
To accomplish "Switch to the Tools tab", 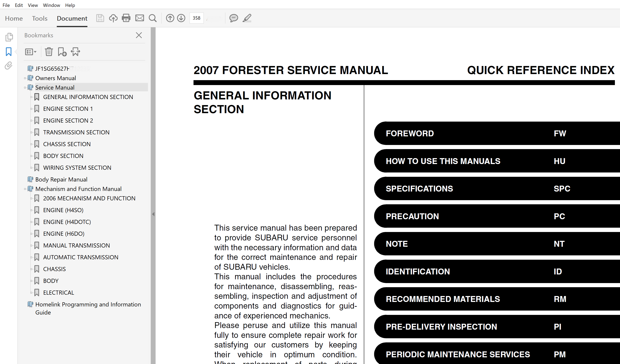I will coord(40,18).
